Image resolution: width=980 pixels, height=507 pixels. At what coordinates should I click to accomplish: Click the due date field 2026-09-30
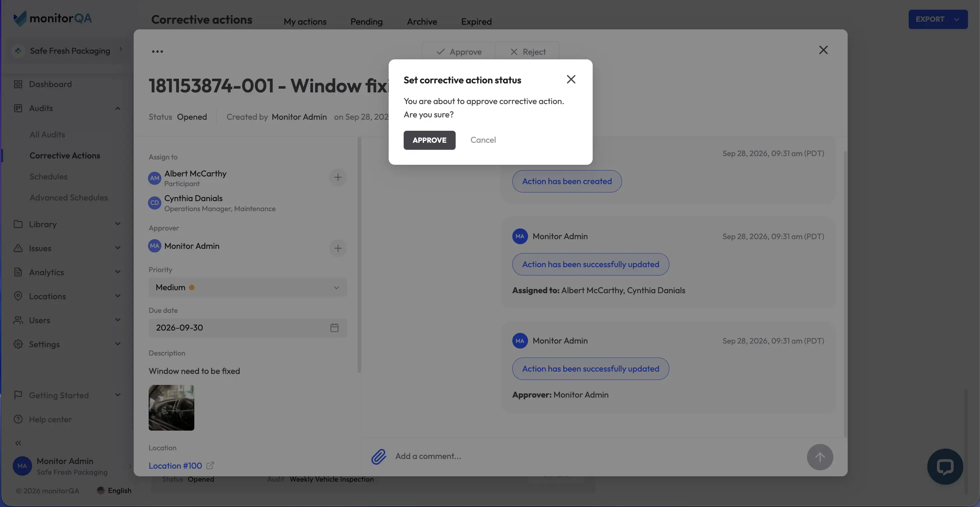[x=248, y=327]
